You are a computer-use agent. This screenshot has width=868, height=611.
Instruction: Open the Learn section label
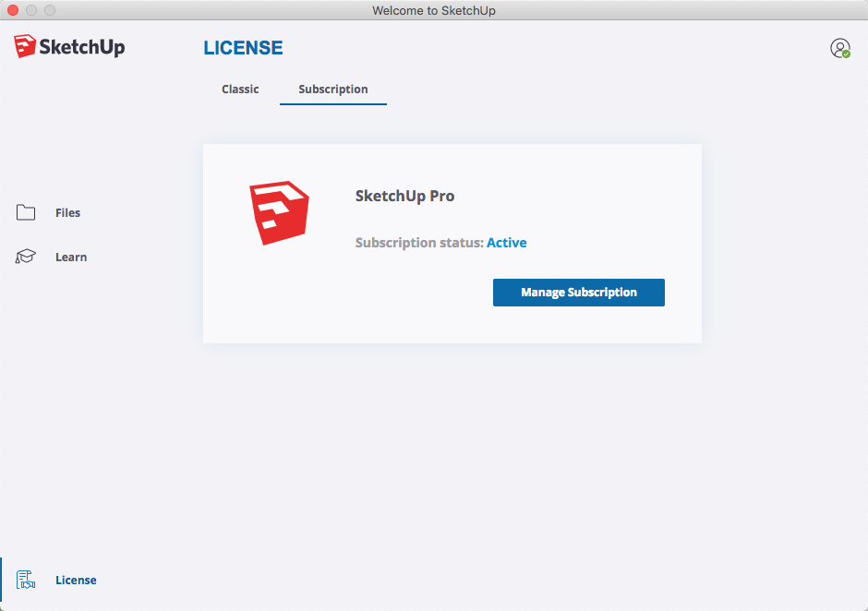(x=71, y=257)
